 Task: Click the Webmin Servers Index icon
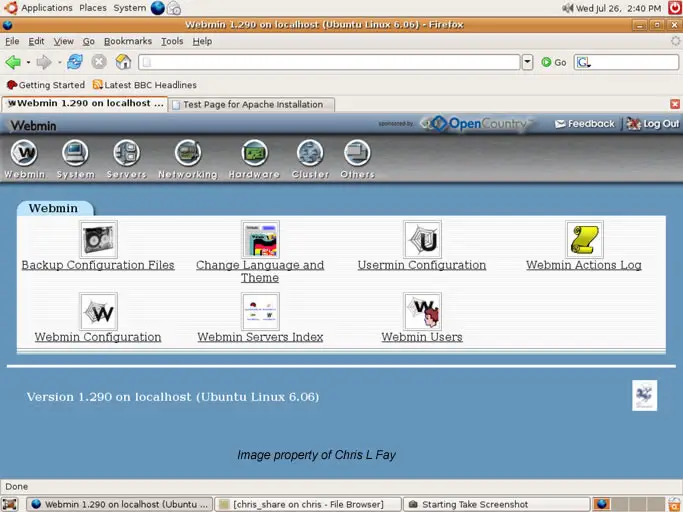(x=260, y=311)
